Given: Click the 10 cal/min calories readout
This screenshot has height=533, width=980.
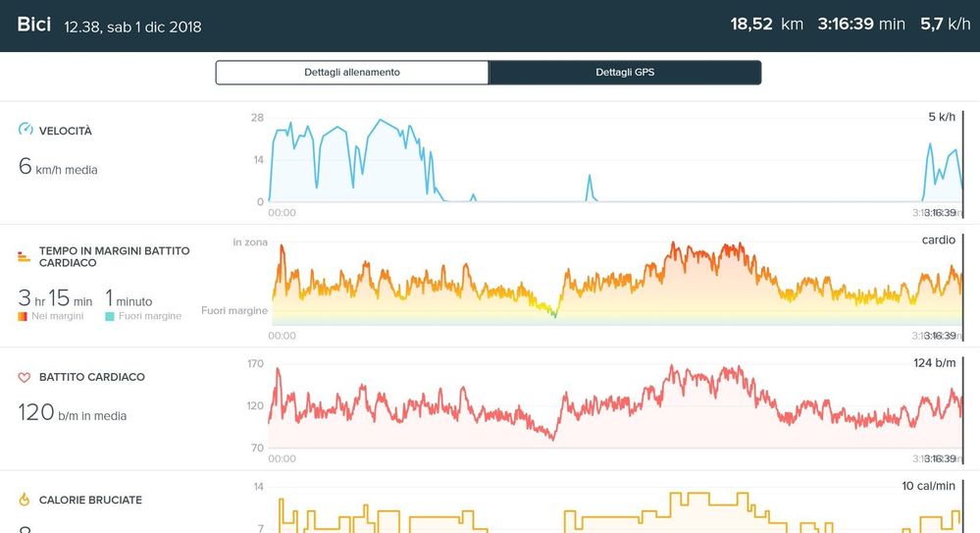Looking at the screenshot, I should click(x=928, y=486).
